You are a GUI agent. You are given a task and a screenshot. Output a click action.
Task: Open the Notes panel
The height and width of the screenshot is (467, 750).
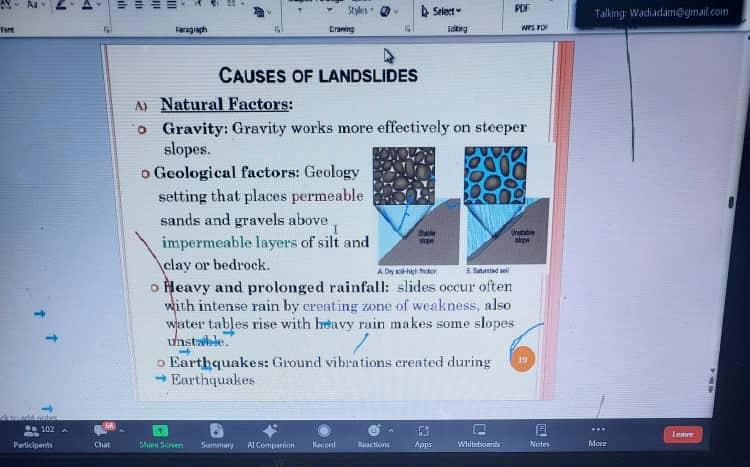[x=540, y=435]
